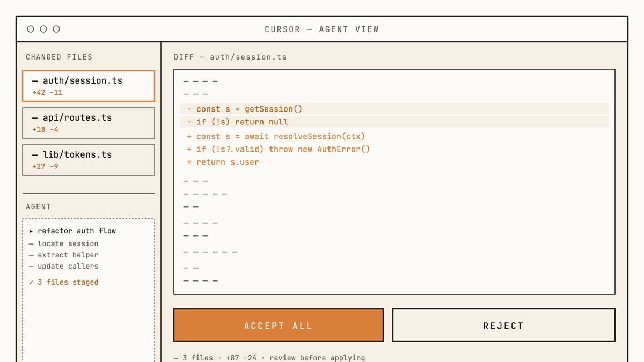Click the 3 files staged status
This screenshot has height=362, width=644.
[x=64, y=282]
